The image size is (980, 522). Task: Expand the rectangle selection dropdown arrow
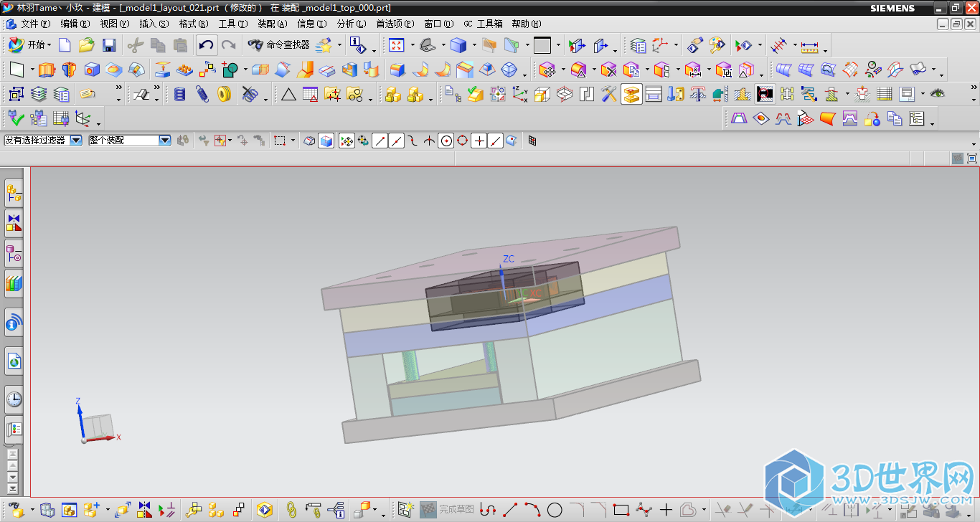tap(294, 141)
